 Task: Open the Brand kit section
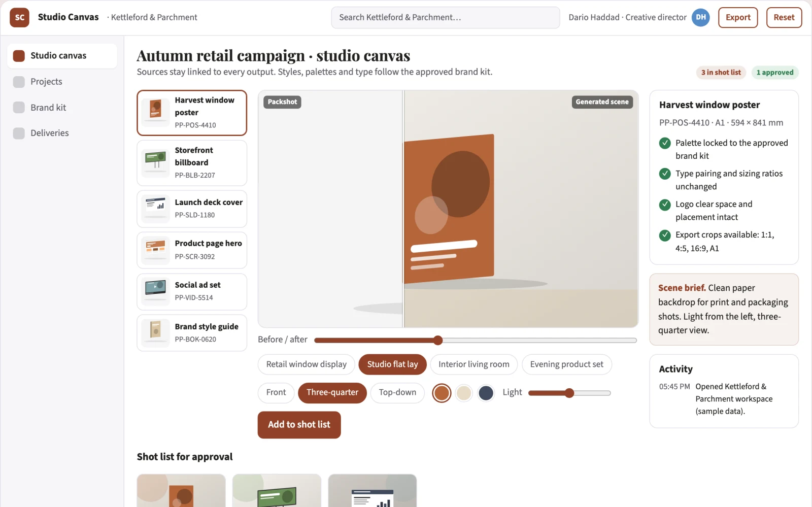pyautogui.click(x=62, y=108)
